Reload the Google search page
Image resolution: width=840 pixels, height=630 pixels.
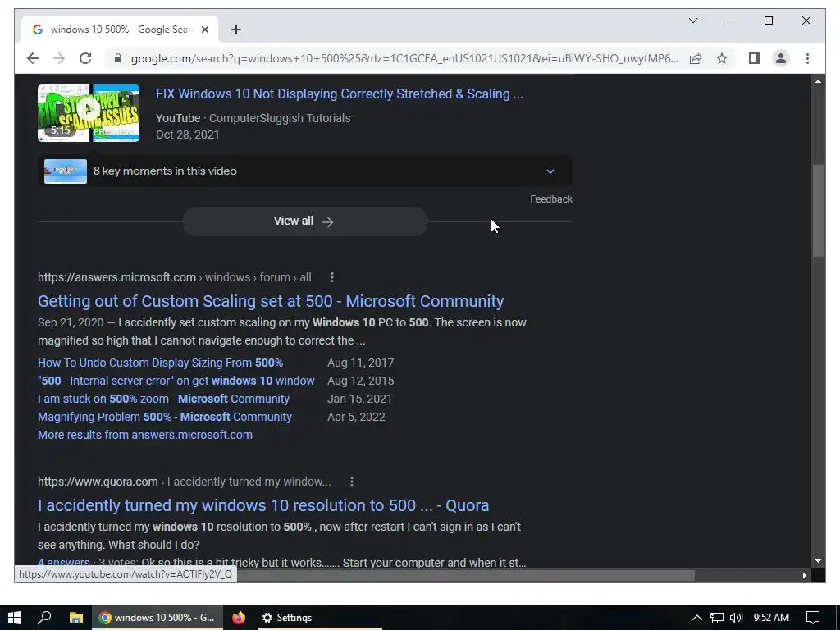(85, 58)
